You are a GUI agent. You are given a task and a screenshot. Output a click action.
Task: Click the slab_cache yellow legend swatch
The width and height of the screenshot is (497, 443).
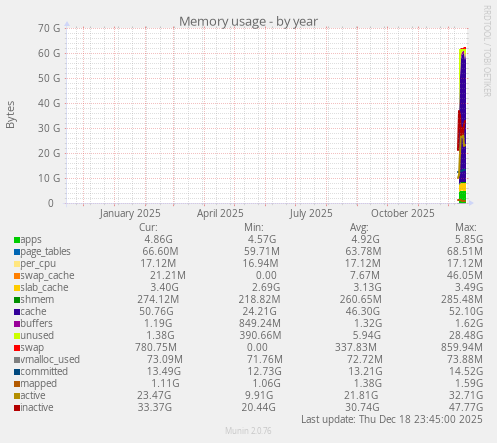point(17,288)
